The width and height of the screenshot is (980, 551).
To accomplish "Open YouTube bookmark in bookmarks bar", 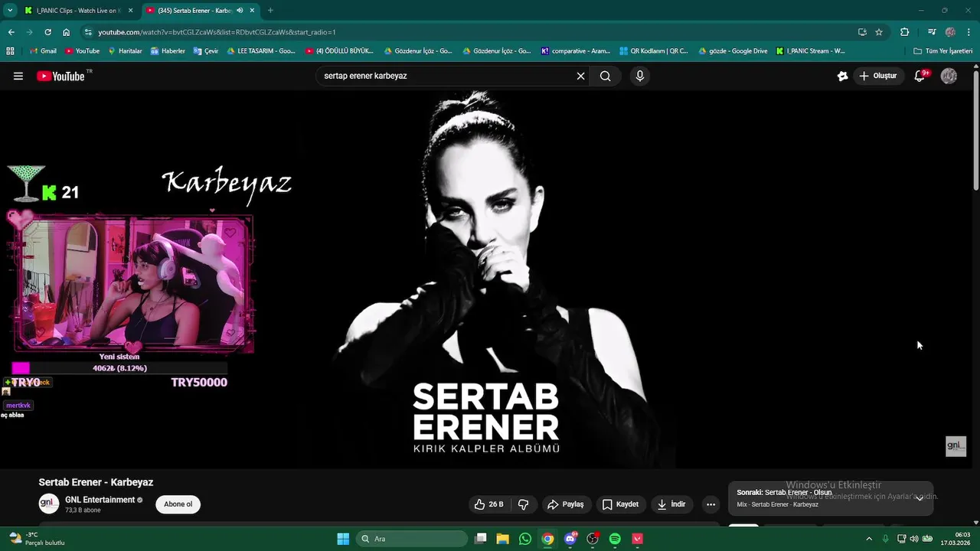I will tap(83, 51).
